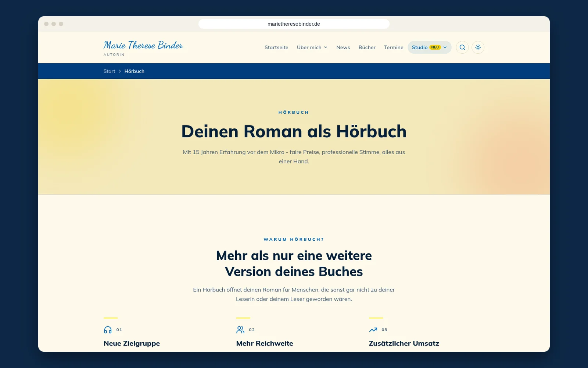Click the 01 step number
Screen dimensions: 588x368
point(119,330)
